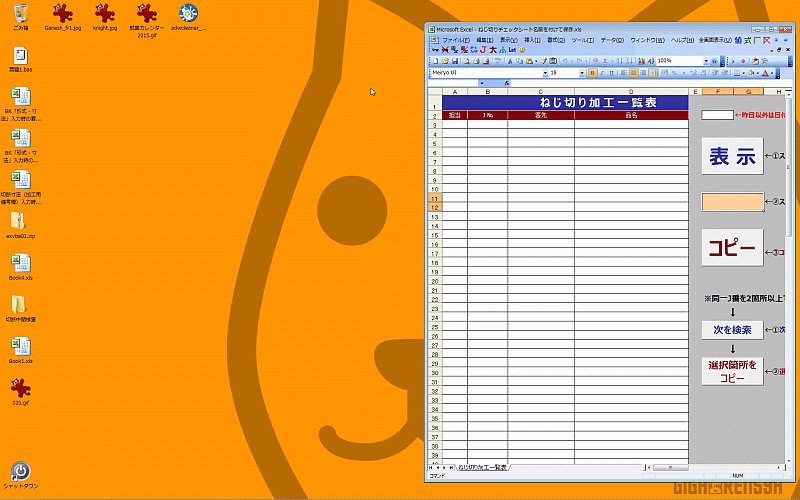
Task: Click the 表示 button on the sheet
Action: pyautogui.click(x=732, y=156)
